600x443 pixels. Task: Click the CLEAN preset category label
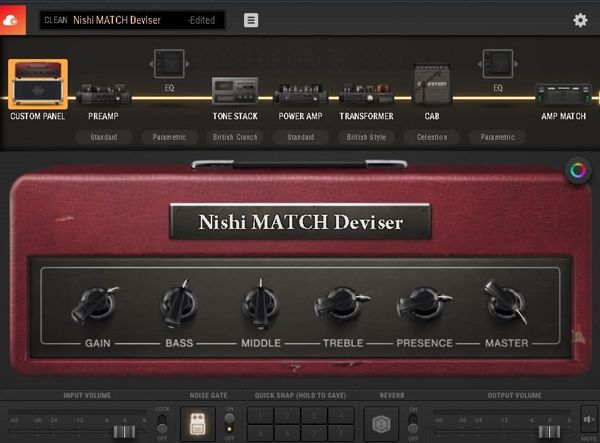55,20
